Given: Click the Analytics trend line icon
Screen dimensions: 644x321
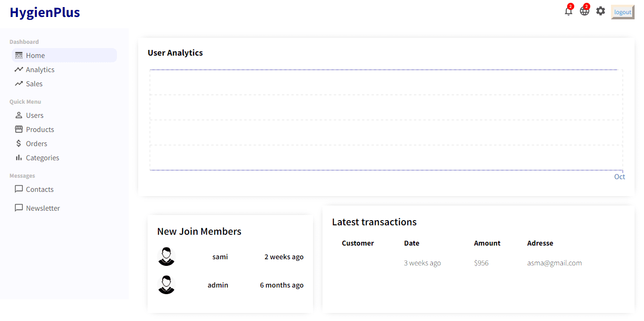Looking at the screenshot, I should [x=19, y=69].
